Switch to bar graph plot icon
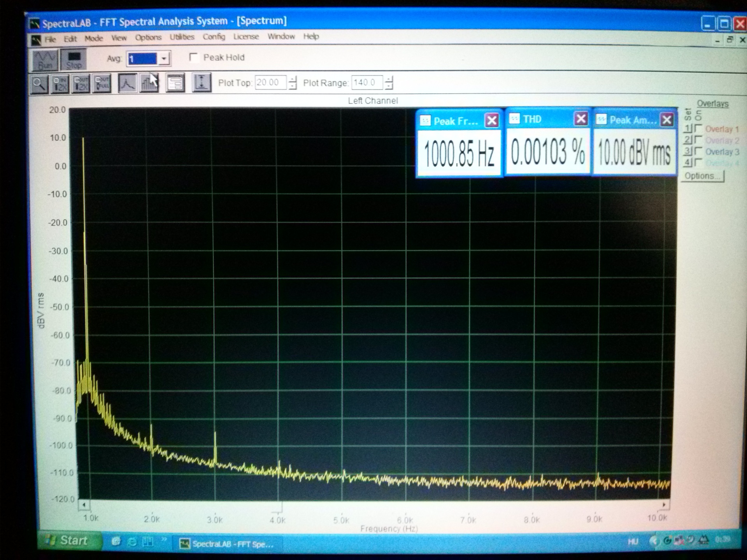This screenshot has width=747, height=560. (149, 83)
